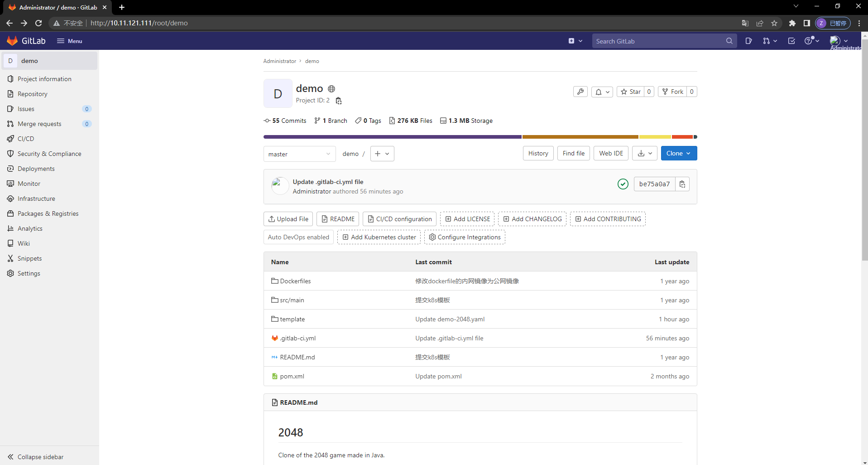Click the README button

[338, 219]
